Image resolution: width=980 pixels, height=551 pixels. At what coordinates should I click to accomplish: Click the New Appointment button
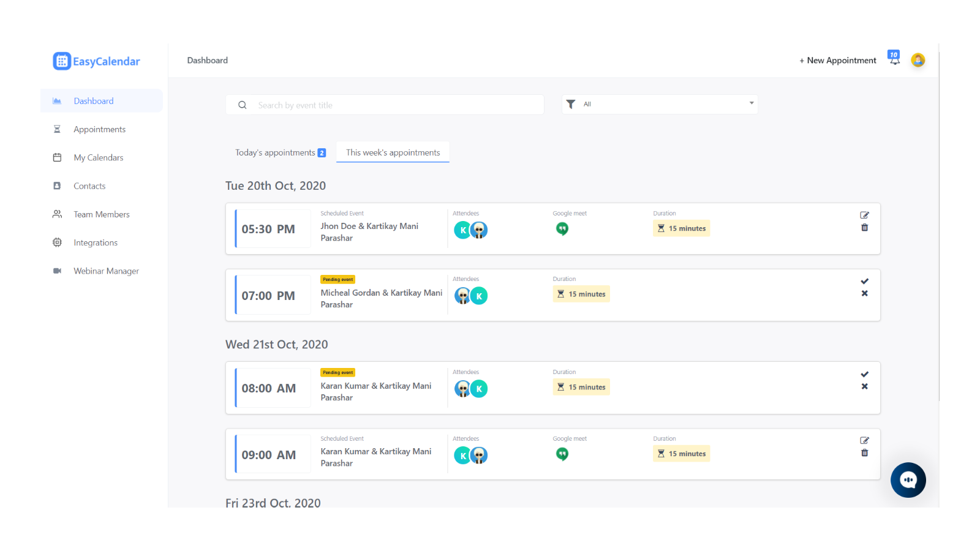pos(837,61)
